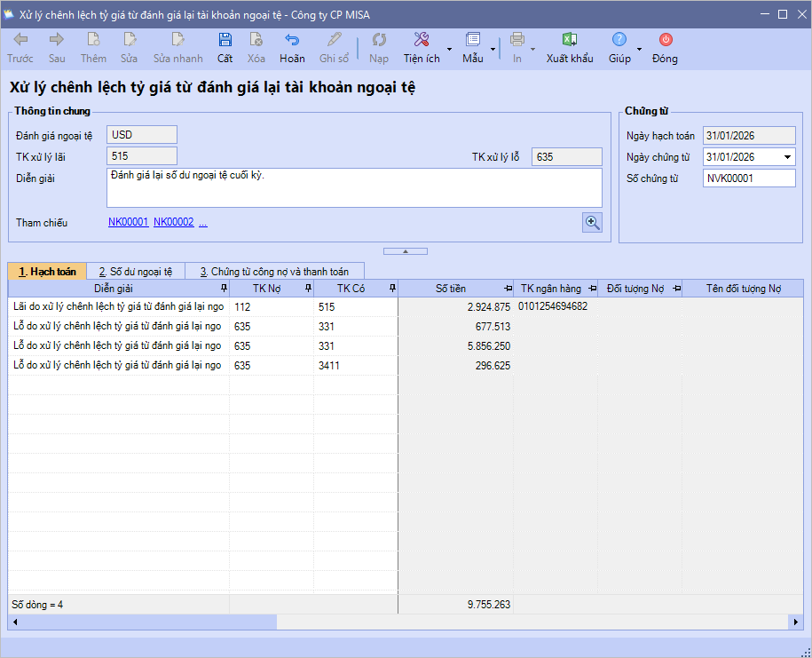Open the Tiện ích tools icon

click(x=422, y=40)
